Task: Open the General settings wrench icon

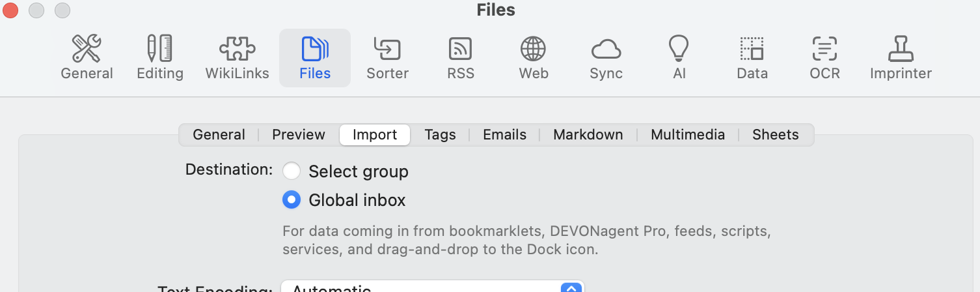Action: 87,58
